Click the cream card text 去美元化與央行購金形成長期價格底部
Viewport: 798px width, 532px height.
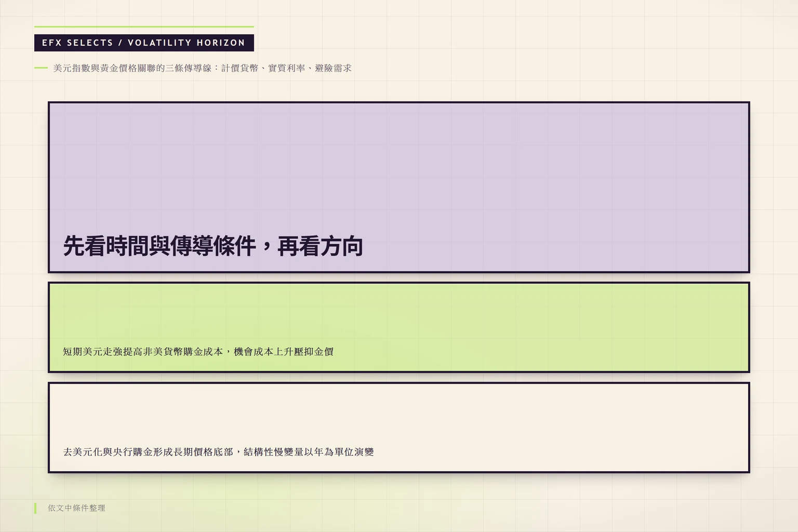coord(218,452)
